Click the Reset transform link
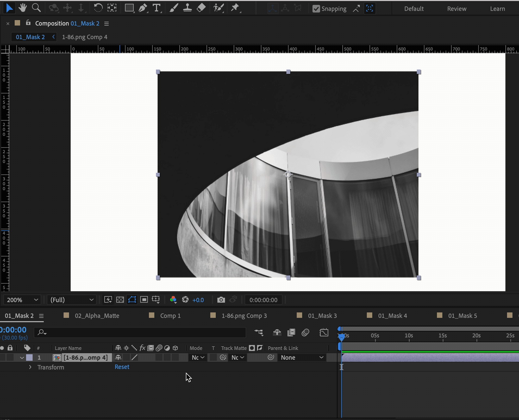The width and height of the screenshot is (519, 420). point(122,367)
